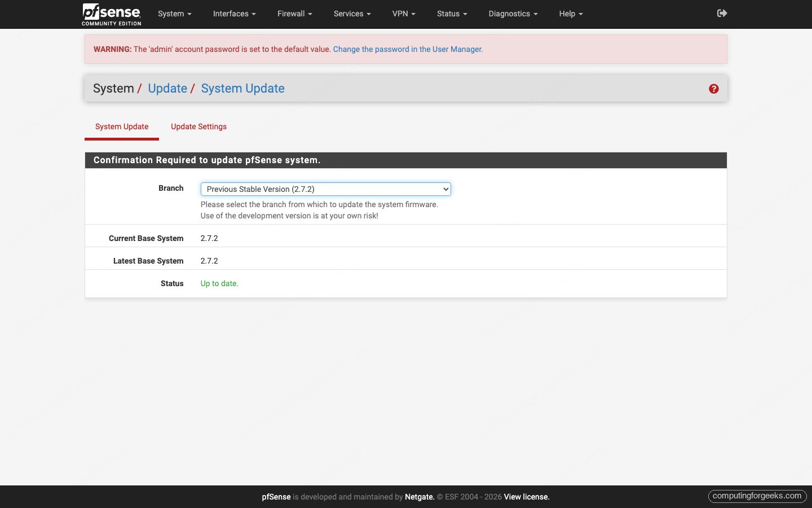Image resolution: width=812 pixels, height=508 pixels.
Task: Click the 'Up to date.' status text
Action: (219, 283)
